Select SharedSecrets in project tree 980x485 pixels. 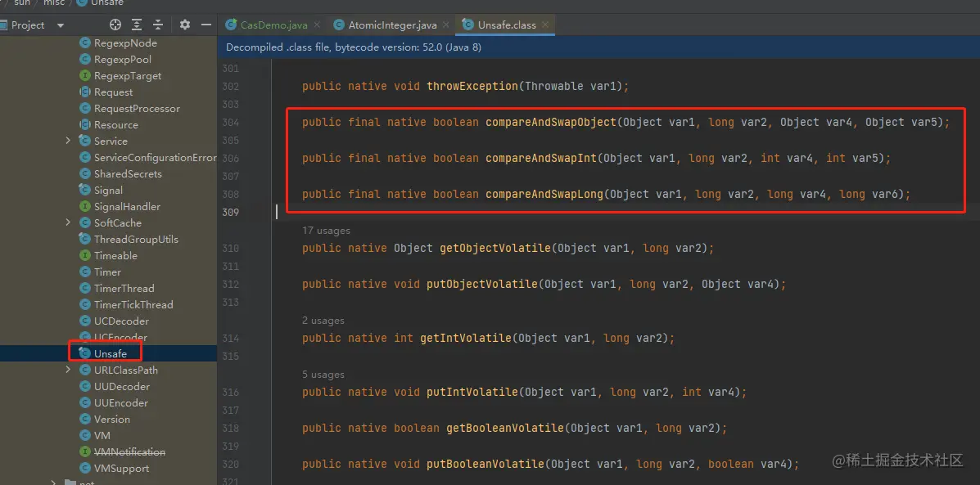(128, 173)
